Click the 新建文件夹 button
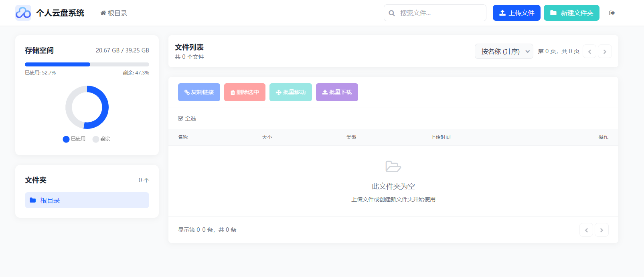The width and height of the screenshot is (644, 277). 571,13
